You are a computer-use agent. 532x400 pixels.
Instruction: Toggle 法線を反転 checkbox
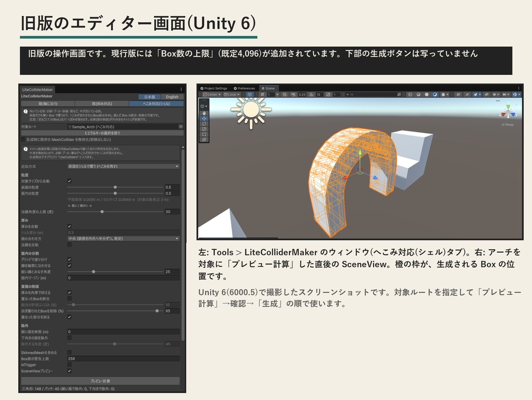click(x=69, y=244)
